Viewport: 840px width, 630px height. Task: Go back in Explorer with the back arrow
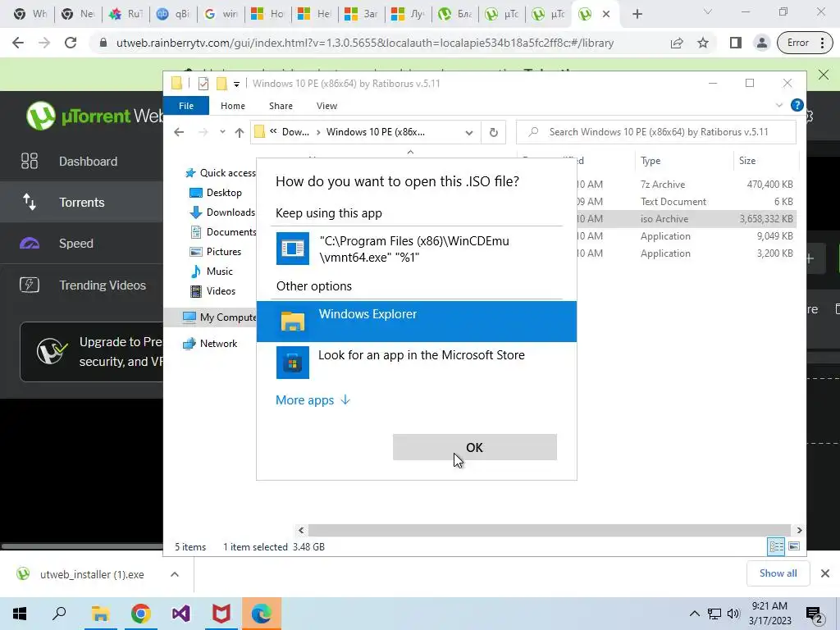179,132
